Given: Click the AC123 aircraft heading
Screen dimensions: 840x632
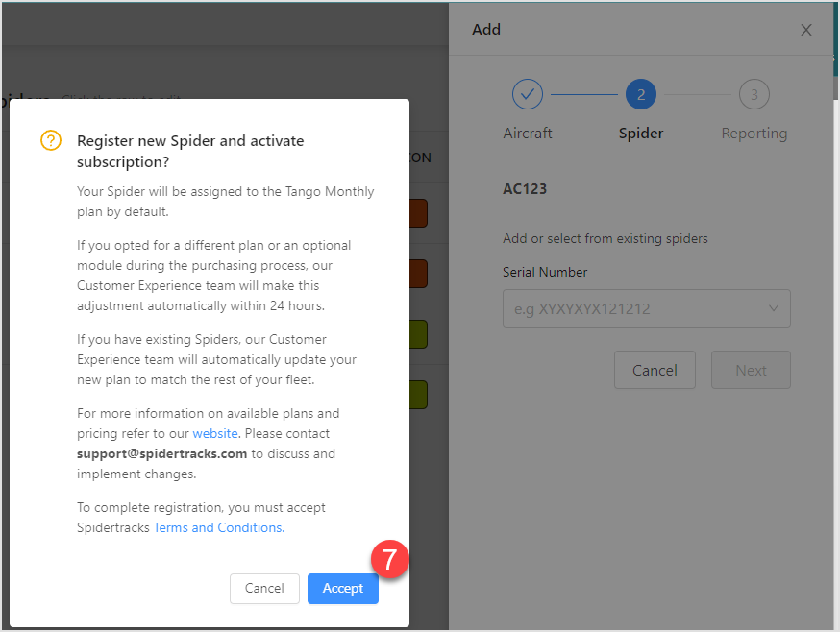Looking at the screenshot, I should pos(525,189).
